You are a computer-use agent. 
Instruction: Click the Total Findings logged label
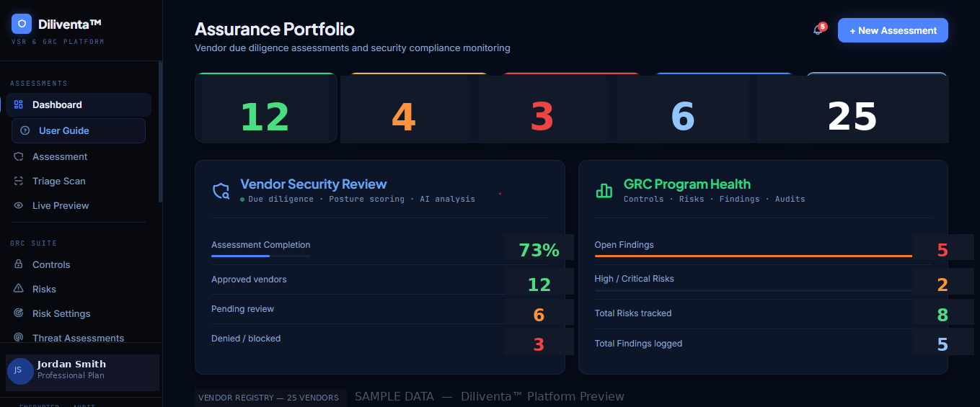click(x=638, y=344)
